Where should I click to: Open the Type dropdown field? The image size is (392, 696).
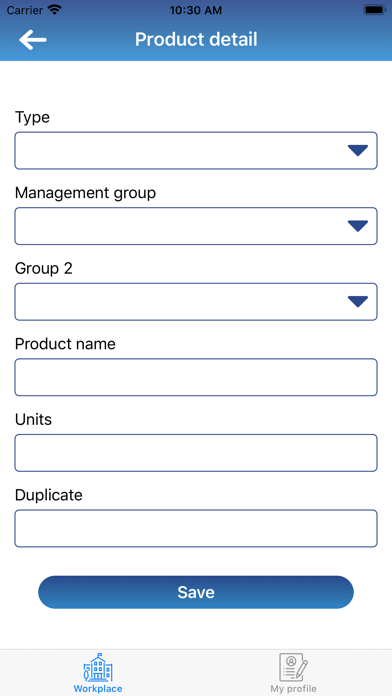pyautogui.click(x=196, y=150)
